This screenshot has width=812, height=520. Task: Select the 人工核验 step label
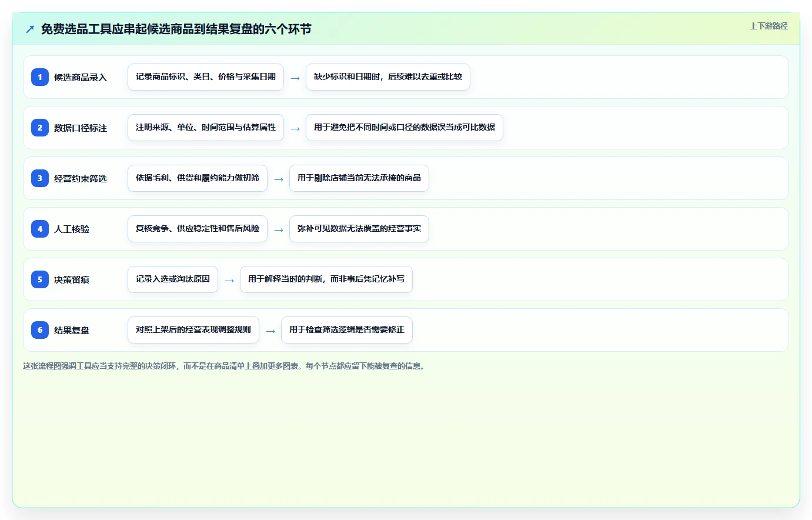click(72, 229)
